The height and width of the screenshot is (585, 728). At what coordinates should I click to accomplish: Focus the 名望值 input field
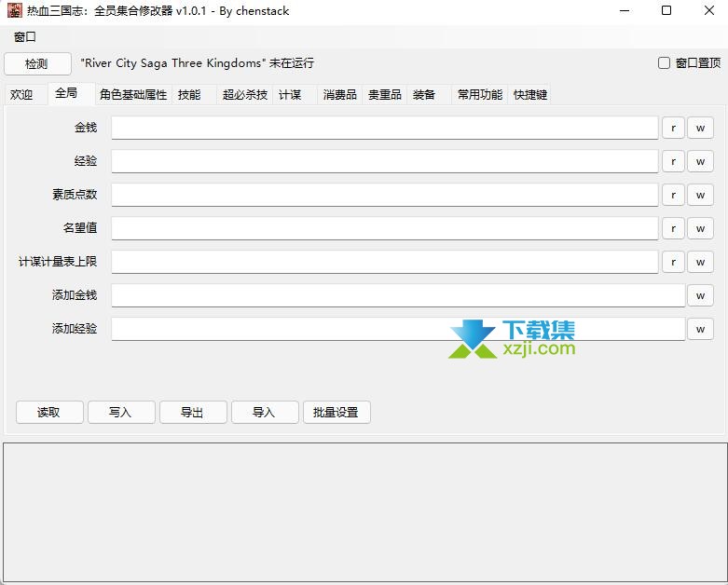pos(384,228)
